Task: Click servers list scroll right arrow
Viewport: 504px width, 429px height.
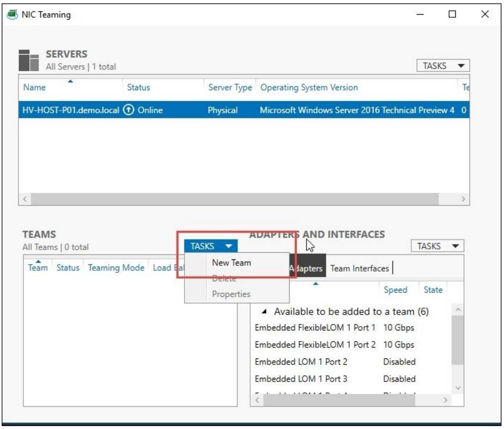Action: click(x=463, y=199)
